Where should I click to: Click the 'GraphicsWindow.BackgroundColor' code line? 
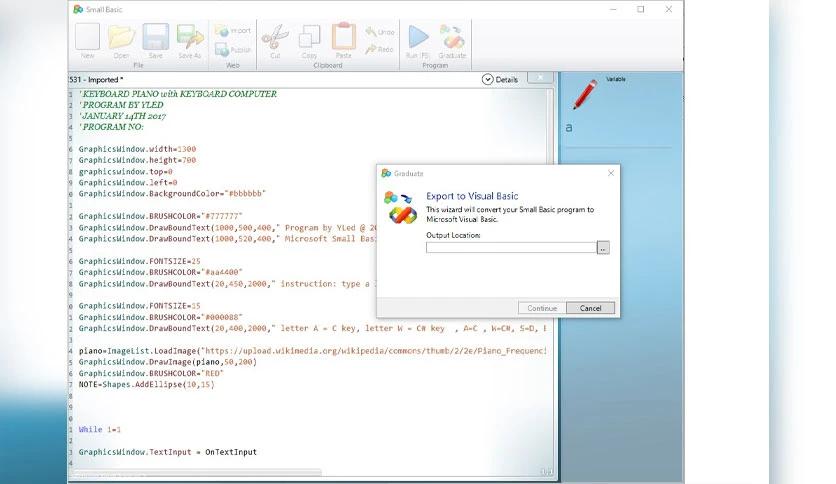(x=172, y=193)
